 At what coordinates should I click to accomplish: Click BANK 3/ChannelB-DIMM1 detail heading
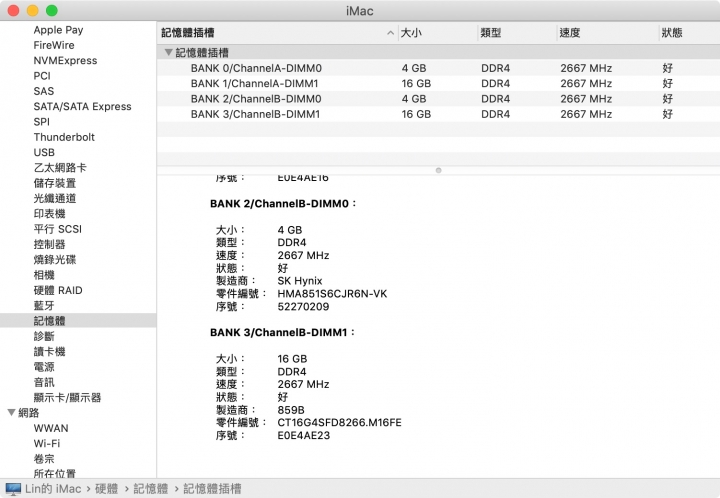pyautogui.click(x=282, y=332)
